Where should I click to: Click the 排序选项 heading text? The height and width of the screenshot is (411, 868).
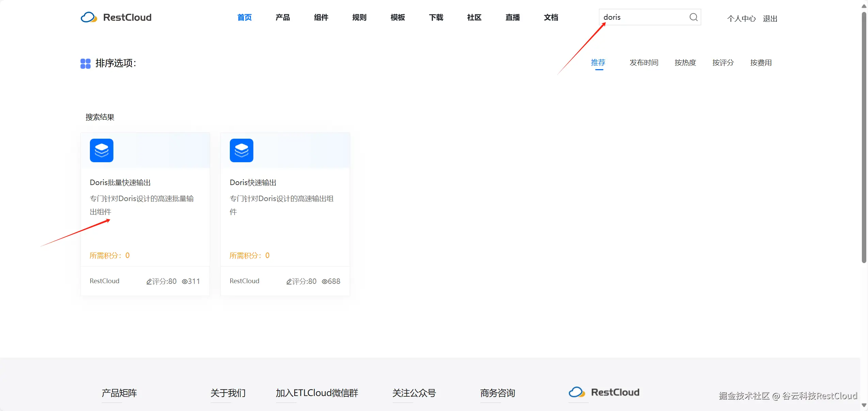click(x=116, y=63)
